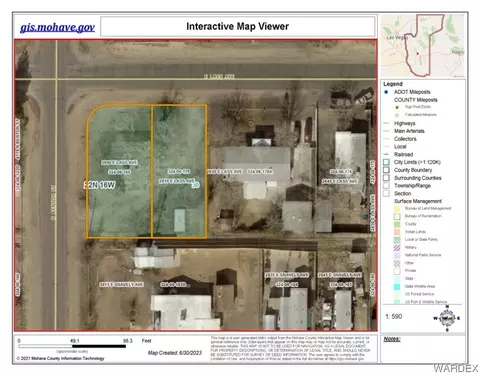The width and height of the screenshot is (480, 376).
Task: Click the Township/Range box symbol
Action: click(386, 186)
